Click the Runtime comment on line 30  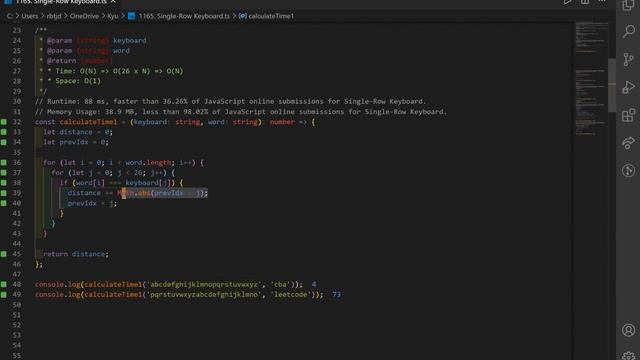coord(231,101)
